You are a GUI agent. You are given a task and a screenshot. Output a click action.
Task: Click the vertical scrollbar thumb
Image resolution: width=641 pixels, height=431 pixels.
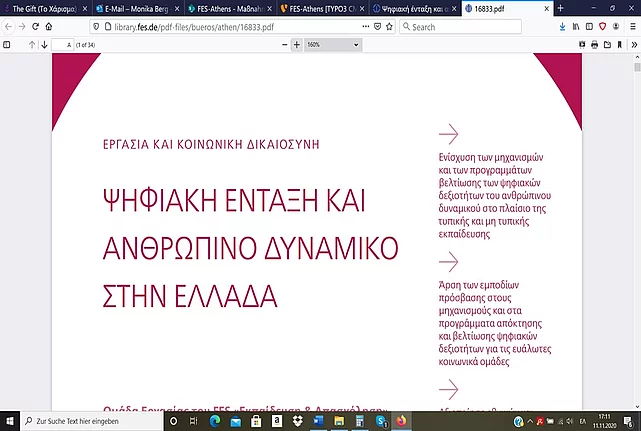tap(637, 67)
